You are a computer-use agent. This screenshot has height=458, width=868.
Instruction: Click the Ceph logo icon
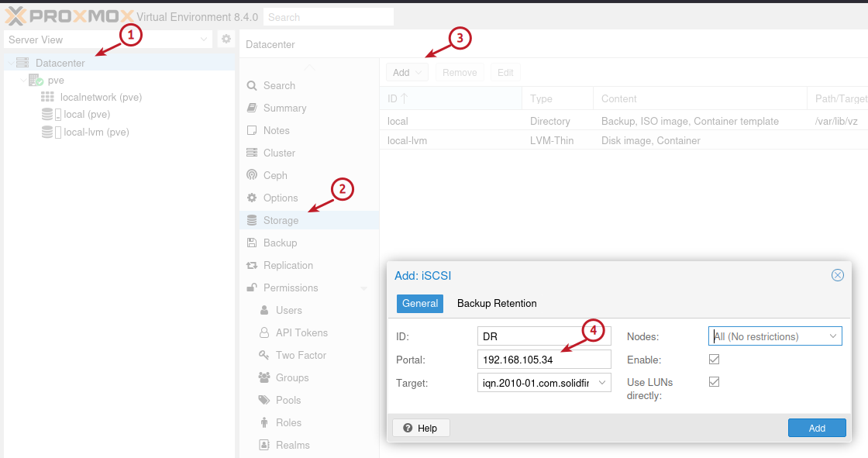[x=252, y=175]
